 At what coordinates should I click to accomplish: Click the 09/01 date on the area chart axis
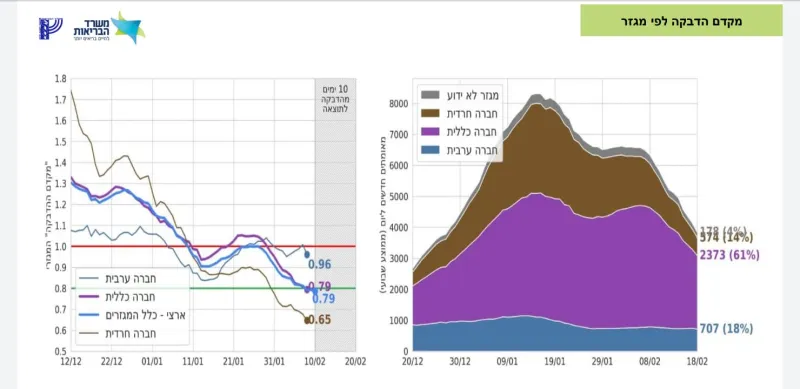pyautogui.click(x=507, y=362)
